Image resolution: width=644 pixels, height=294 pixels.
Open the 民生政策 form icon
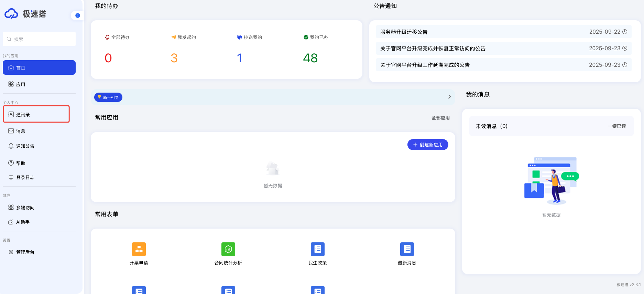tap(318, 249)
